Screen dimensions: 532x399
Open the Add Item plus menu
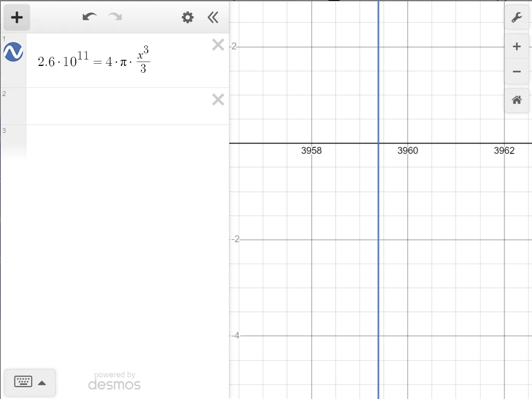(17, 17)
